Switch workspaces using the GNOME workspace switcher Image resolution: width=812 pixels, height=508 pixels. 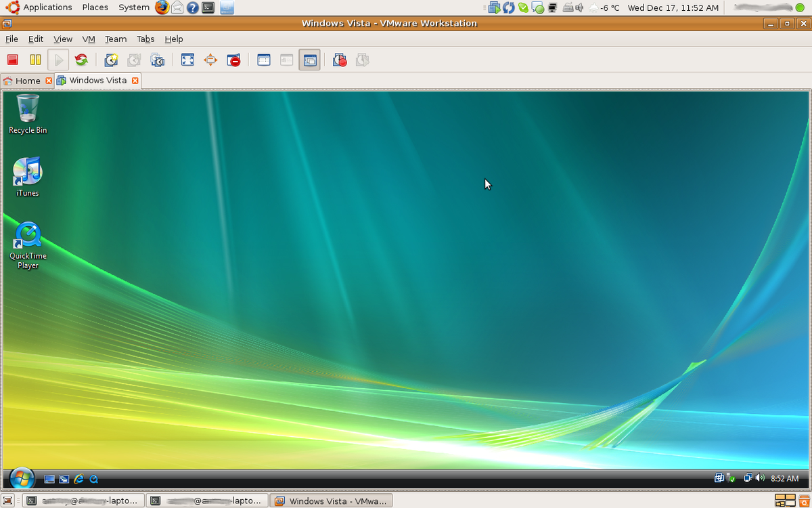(x=785, y=501)
